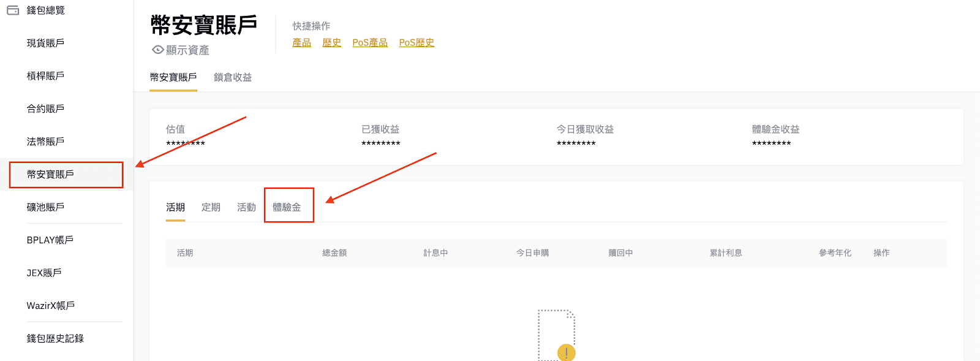Click the hidden value under 已獲收益

(x=380, y=143)
